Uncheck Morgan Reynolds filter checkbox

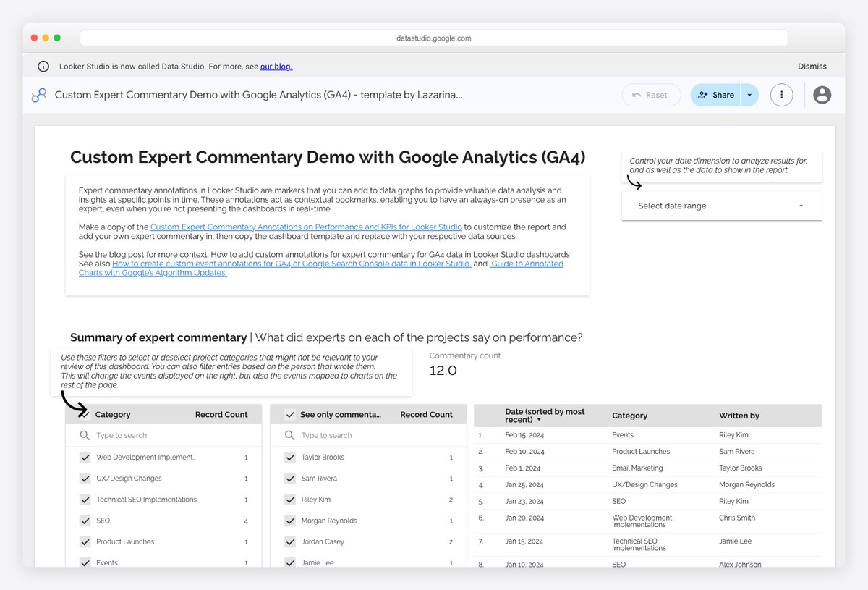290,521
